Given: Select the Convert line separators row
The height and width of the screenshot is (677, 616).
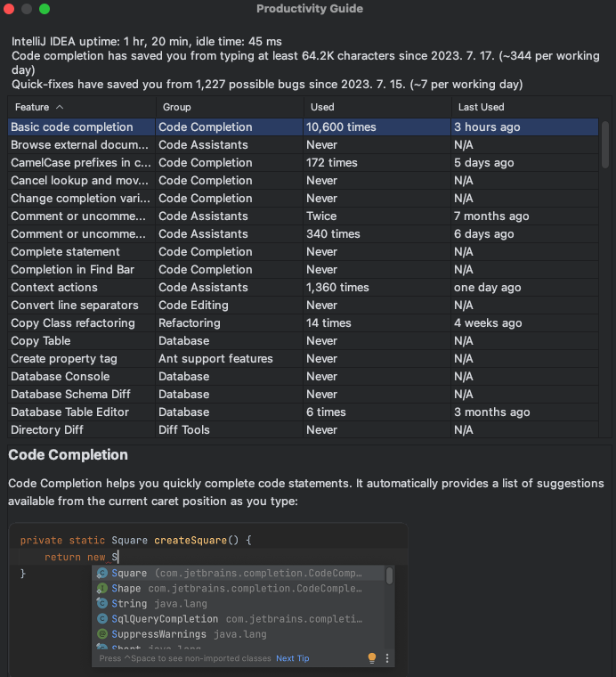Looking at the screenshot, I should (x=303, y=306).
